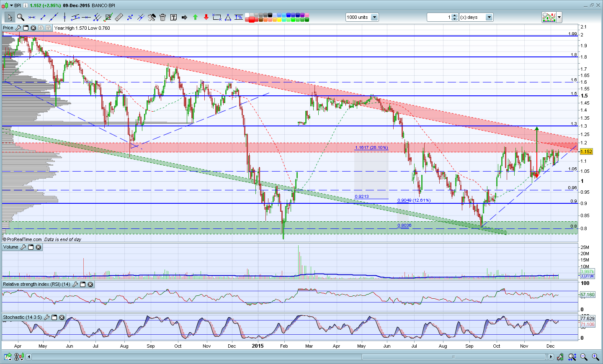Open RSI indicator wrench settings
Screen dimensions: 603x364
[x=75, y=285]
